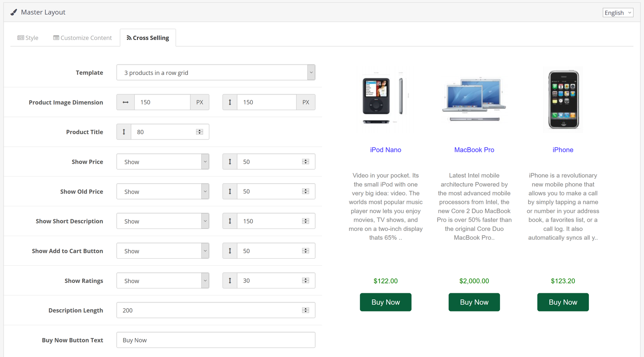Click the $122.00 price

[x=386, y=281]
